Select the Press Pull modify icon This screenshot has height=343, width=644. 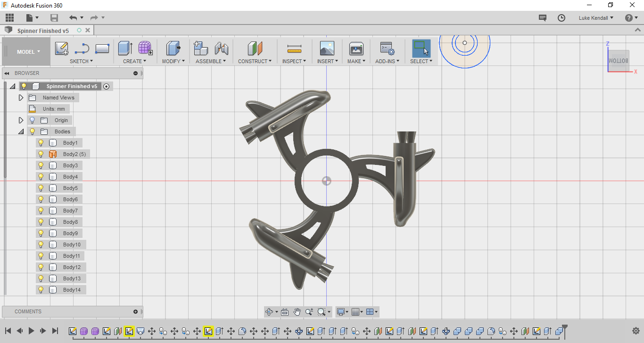[x=173, y=48]
